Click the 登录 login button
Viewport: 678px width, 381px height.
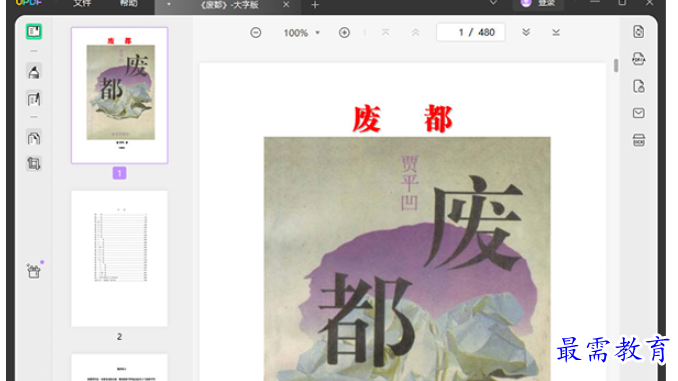point(538,4)
